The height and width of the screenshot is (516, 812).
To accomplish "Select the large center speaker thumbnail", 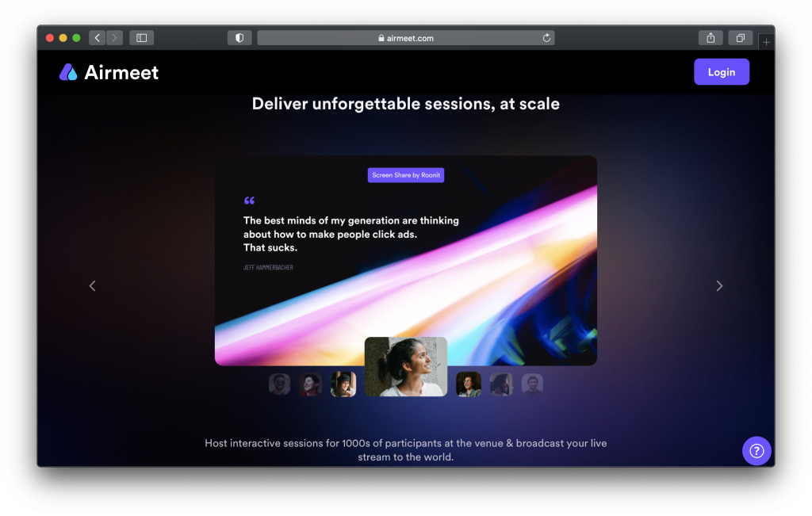I will coord(406,367).
